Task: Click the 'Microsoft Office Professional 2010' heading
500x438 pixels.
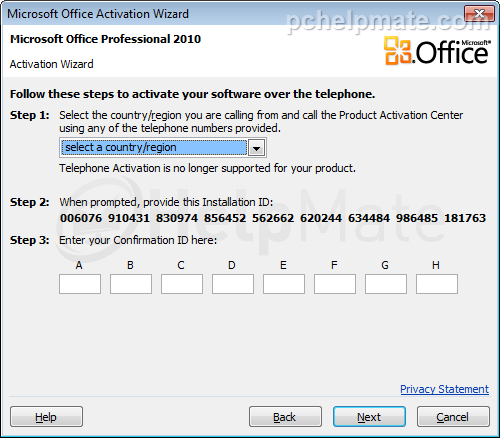Action: [105, 39]
